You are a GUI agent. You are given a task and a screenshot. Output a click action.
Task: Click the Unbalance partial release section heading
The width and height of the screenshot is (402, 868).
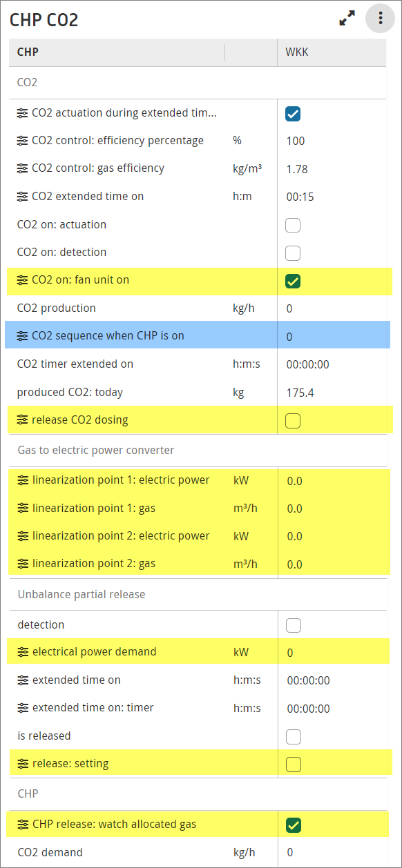point(82,595)
